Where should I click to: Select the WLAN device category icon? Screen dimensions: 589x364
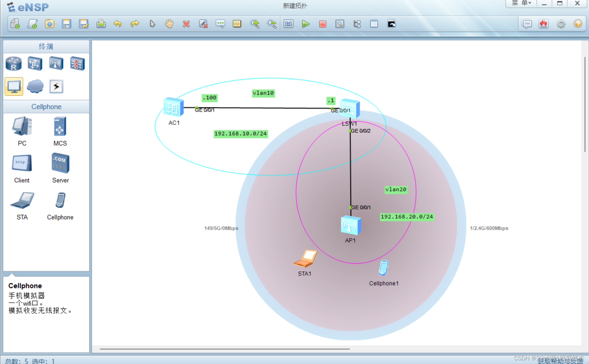[x=56, y=64]
